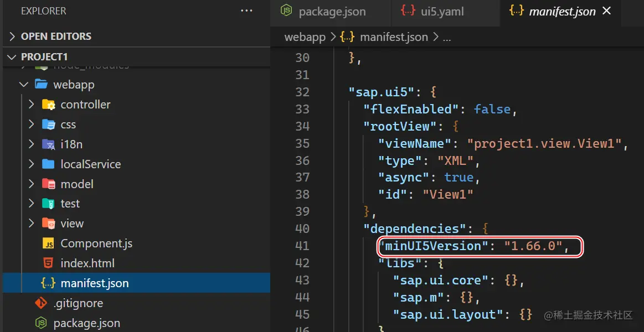Switch to the ui5.yaml editor tab
Image resolution: width=644 pixels, height=332 pixels.
(446, 12)
